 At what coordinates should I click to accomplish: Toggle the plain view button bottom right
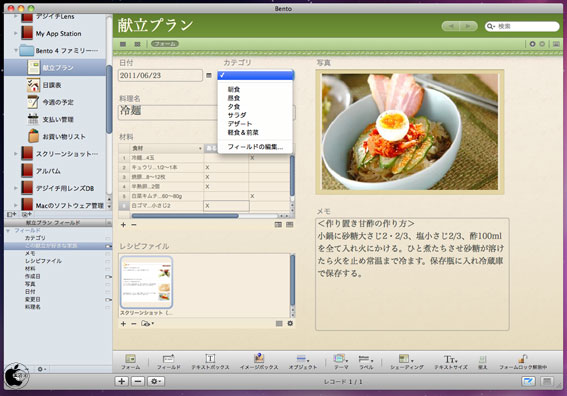[547, 381]
